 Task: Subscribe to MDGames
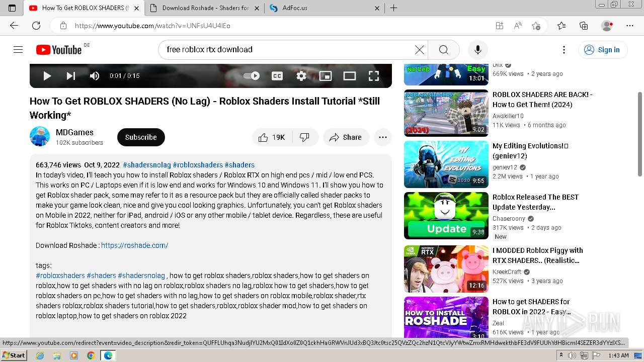coord(141,137)
